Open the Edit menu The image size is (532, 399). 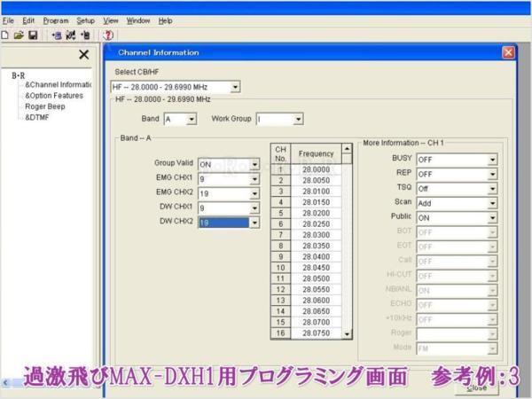[x=28, y=20]
